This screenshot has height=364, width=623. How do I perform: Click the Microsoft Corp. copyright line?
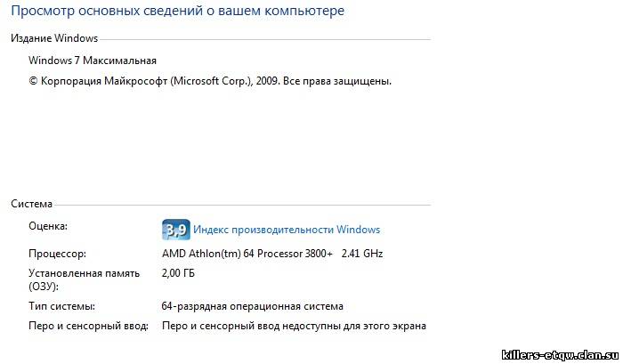[x=210, y=81]
